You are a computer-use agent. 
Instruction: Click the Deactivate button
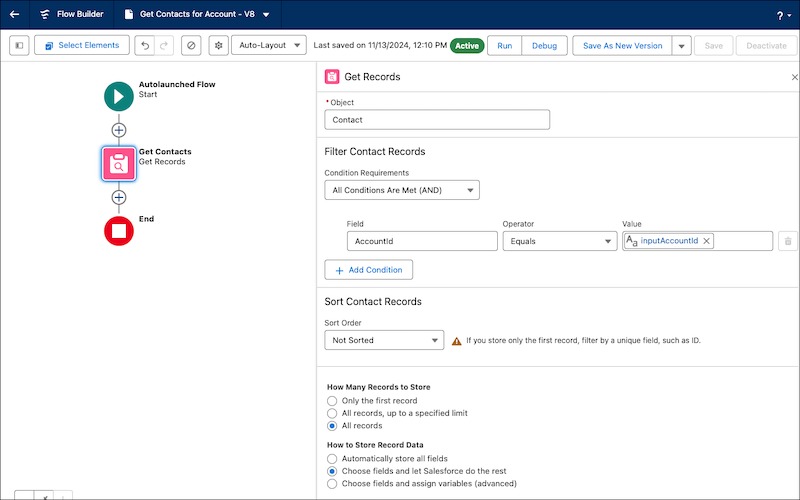click(766, 46)
